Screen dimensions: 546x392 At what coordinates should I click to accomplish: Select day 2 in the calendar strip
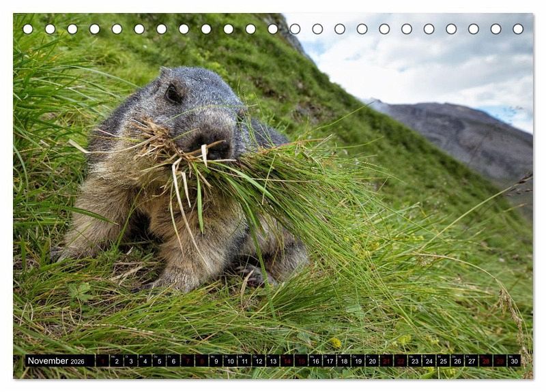click(x=117, y=361)
